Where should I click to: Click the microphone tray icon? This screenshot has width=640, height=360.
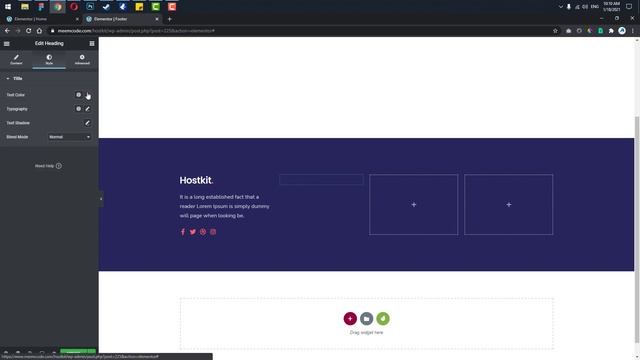(569, 7)
